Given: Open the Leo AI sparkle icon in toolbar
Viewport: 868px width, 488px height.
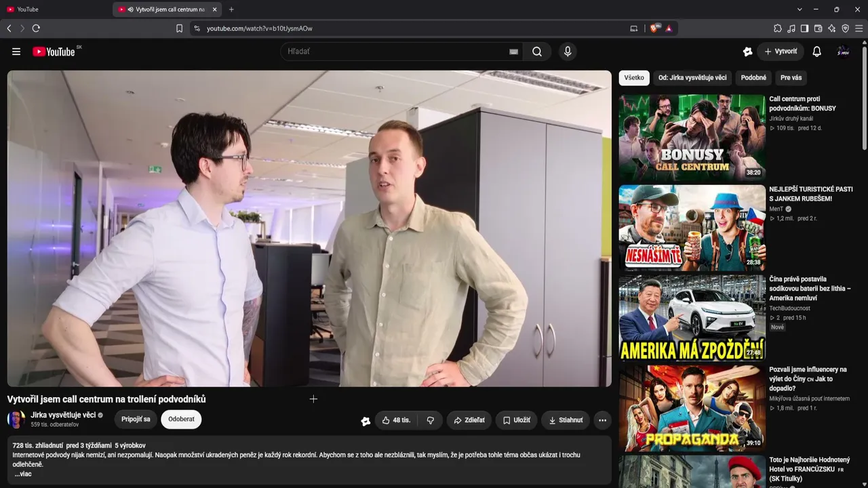Looking at the screenshot, I should (832, 28).
